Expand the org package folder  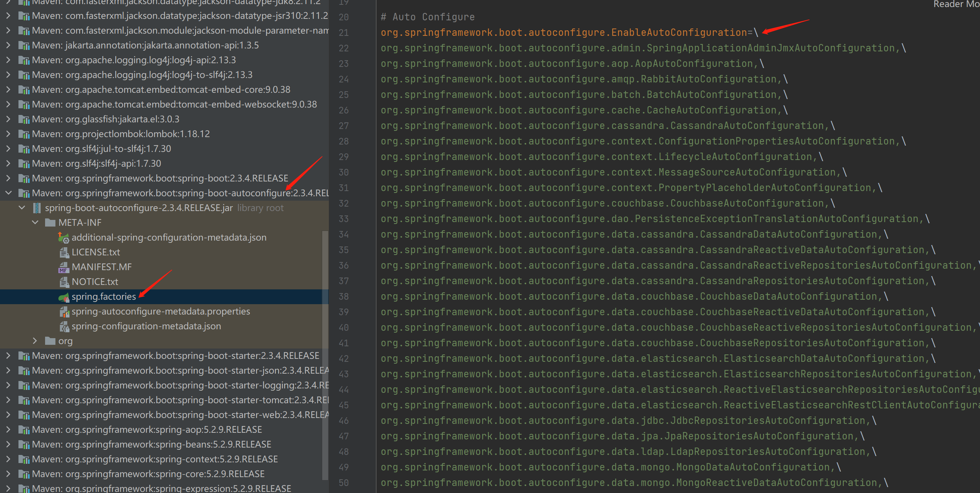coord(35,341)
